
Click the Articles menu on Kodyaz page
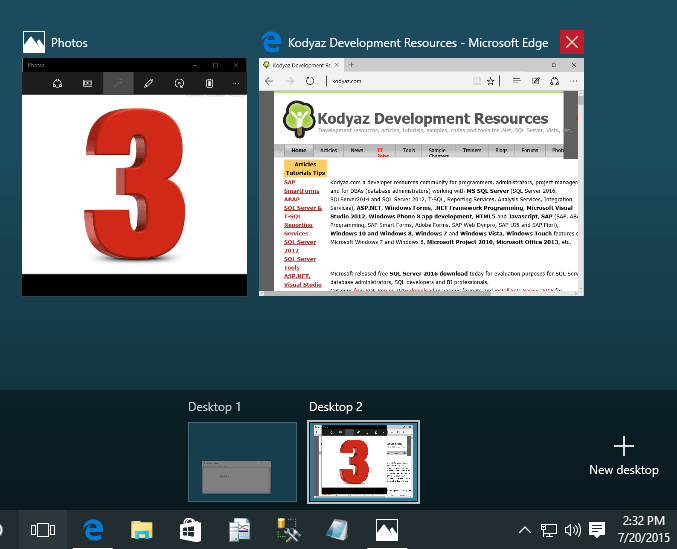[x=329, y=150]
